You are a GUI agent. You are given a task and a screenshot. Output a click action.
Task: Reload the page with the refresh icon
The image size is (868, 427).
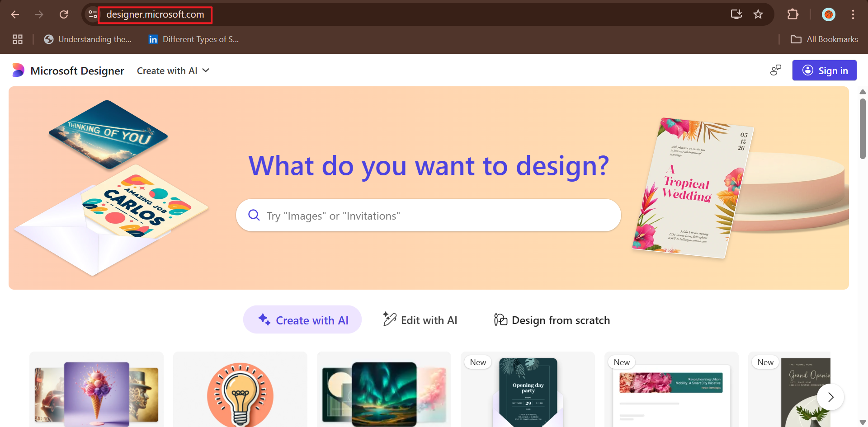pyautogui.click(x=64, y=14)
